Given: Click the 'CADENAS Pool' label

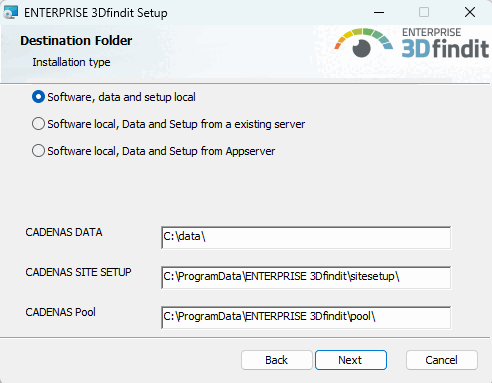Looking at the screenshot, I should pos(60,312).
